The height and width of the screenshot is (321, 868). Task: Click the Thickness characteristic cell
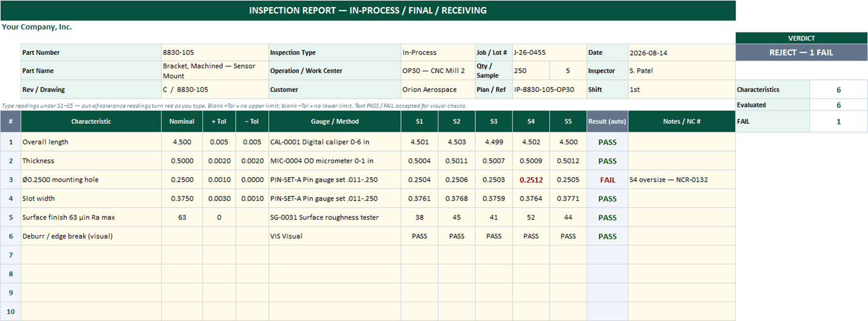91,161
